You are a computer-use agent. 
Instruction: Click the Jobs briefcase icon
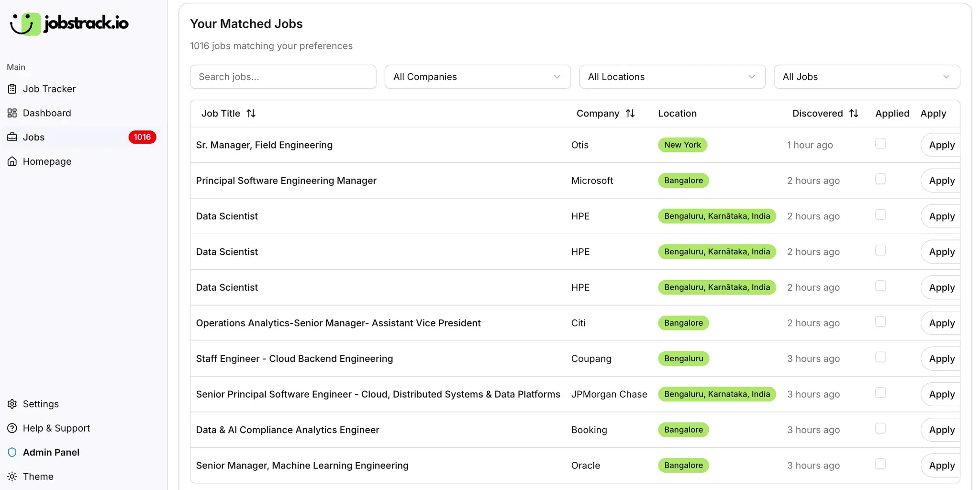(12, 137)
